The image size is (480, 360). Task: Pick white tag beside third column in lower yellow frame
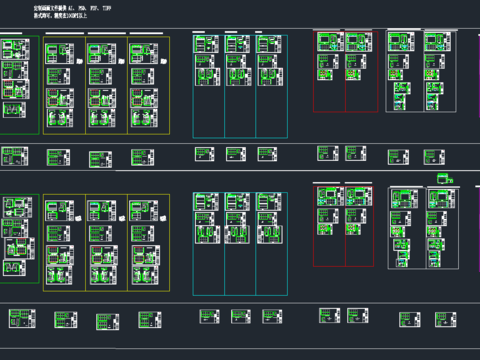point(163,218)
